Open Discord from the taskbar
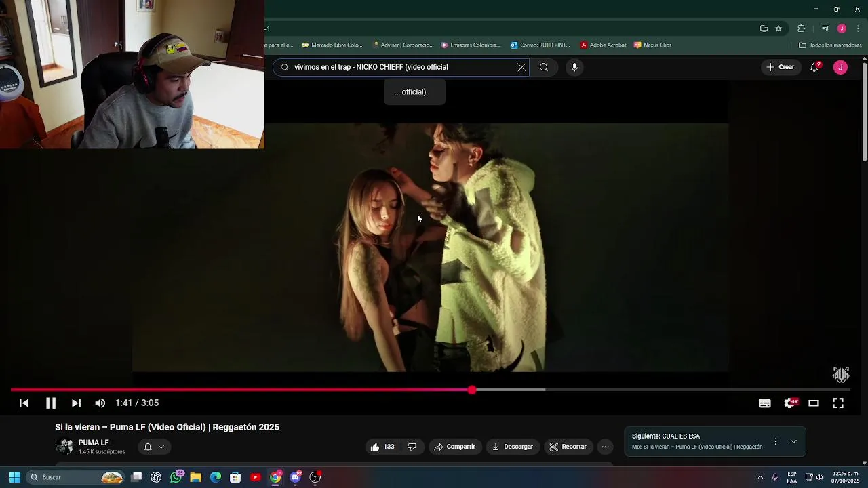The width and height of the screenshot is (868, 488). [295, 477]
